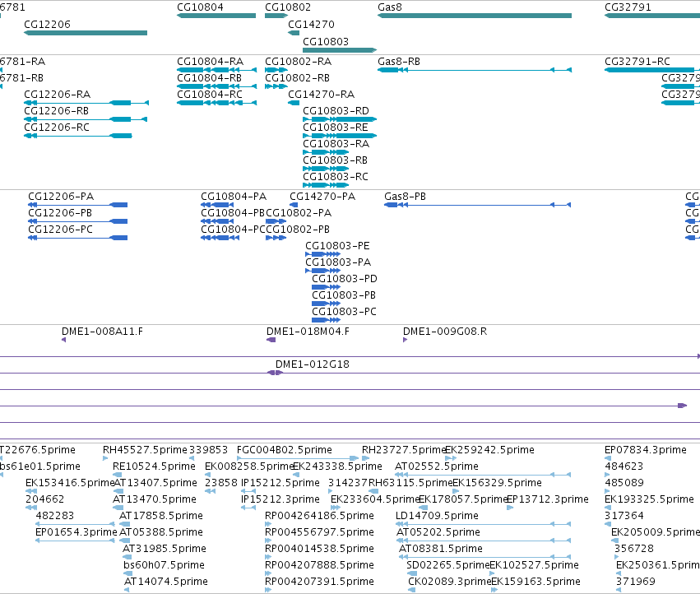
Task: Click EST IP15212.3prime
Action: [248, 508]
